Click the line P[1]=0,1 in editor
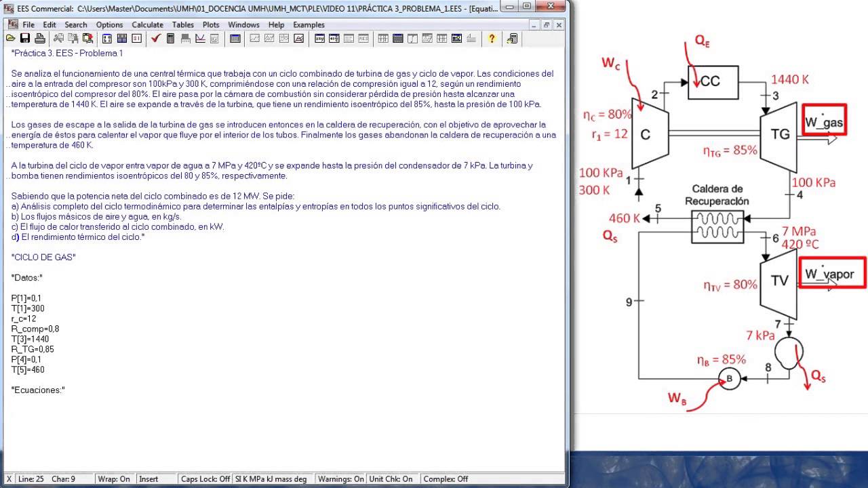The image size is (868, 488). click(x=26, y=298)
